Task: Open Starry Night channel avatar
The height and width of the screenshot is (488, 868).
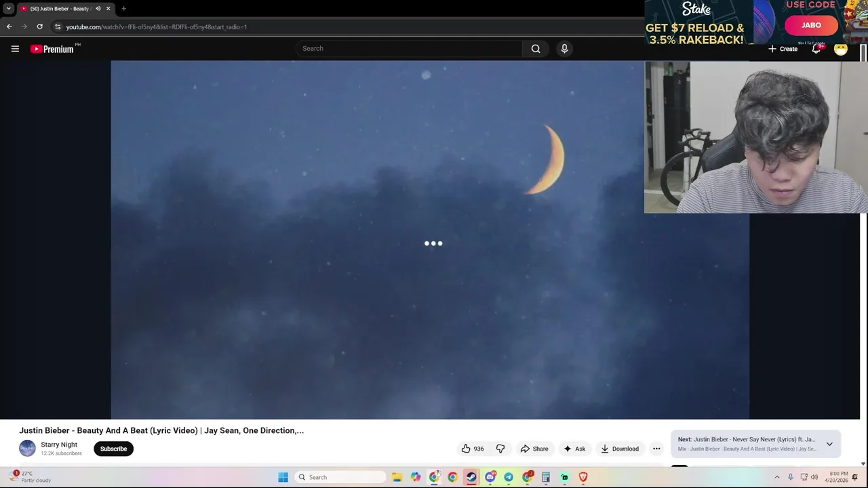Action: point(27,449)
